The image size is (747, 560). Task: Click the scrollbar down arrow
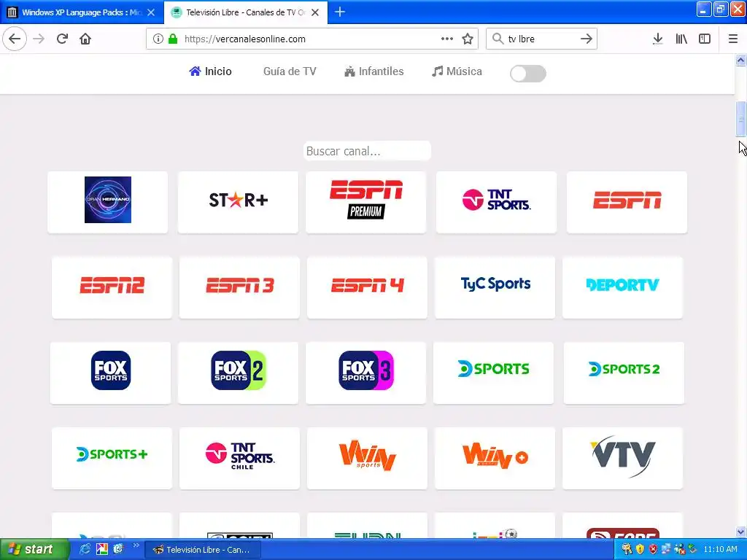pos(740,532)
